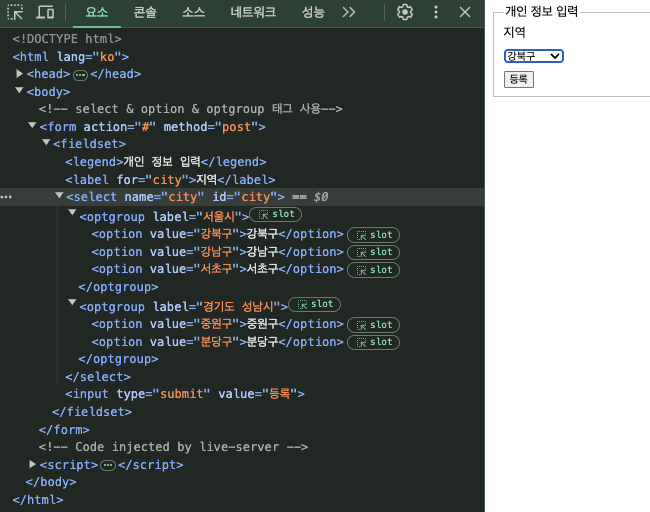The height and width of the screenshot is (512, 650).
Task: Select the option value 서초구 line
Action: (218, 269)
